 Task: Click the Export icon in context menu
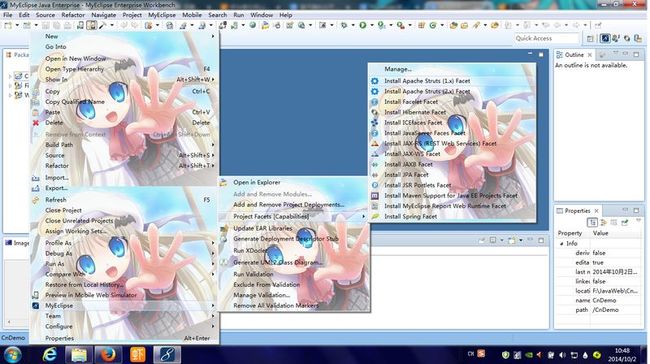[x=36, y=188]
